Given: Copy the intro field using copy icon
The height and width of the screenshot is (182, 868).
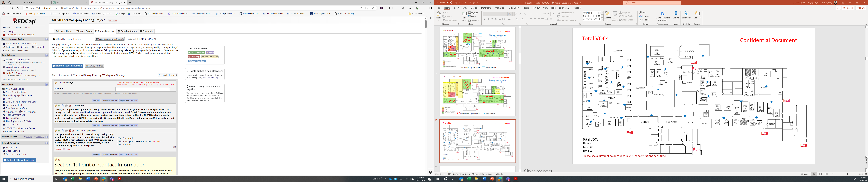Looking at the screenshot, I should click(x=63, y=106).
